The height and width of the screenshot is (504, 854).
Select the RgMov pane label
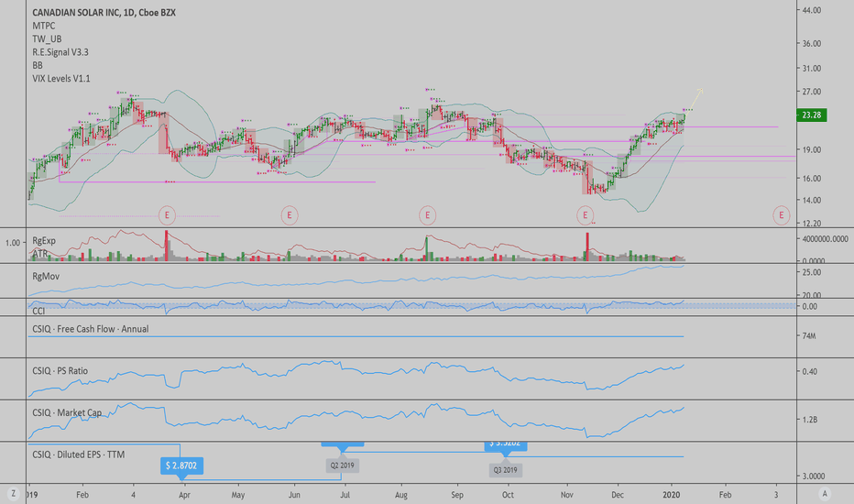(46, 276)
